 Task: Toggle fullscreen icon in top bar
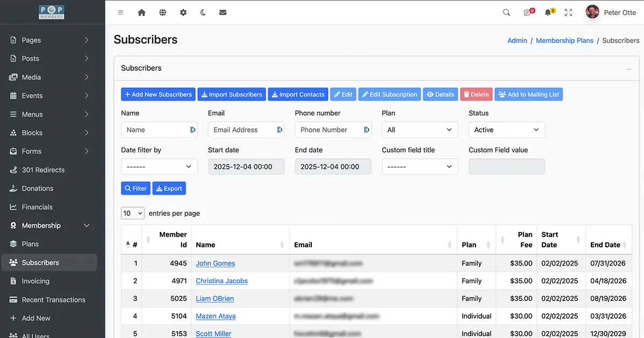click(568, 12)
